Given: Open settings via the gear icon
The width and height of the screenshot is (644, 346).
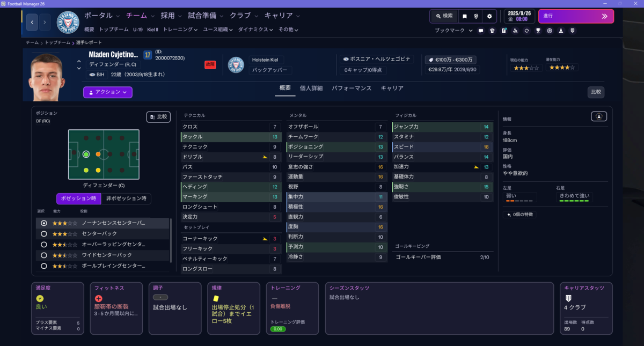Looking at the screenshot, I should 489,16.
